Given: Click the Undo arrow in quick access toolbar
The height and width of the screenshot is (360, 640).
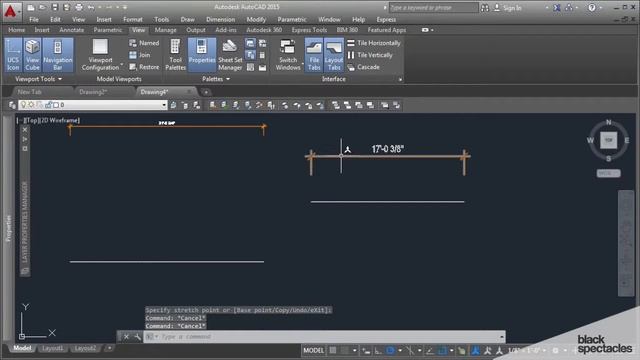Looking at the screenshot, I should point(91,7).
